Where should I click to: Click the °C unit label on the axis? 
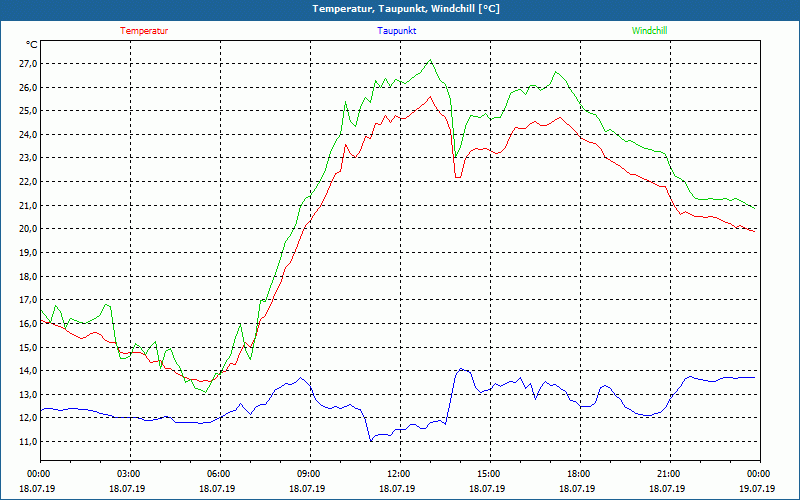(x=32, y=45)
